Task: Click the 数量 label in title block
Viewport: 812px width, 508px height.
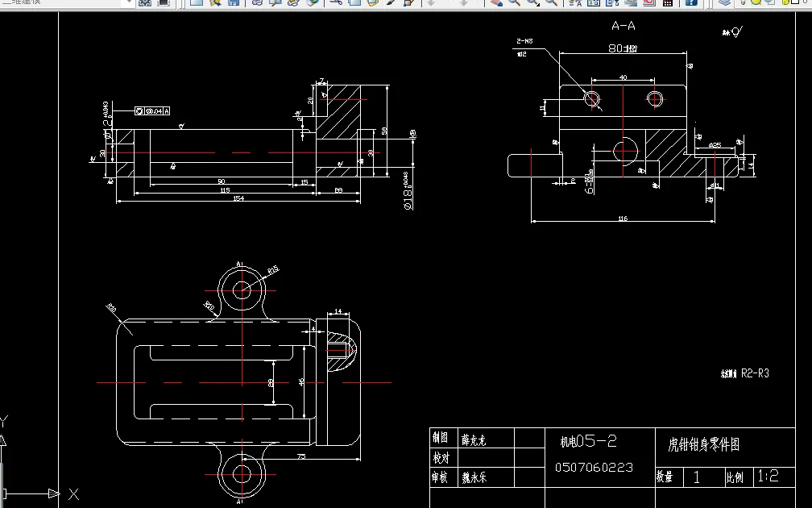Action: pyautogui.click(x=665, y=477)
